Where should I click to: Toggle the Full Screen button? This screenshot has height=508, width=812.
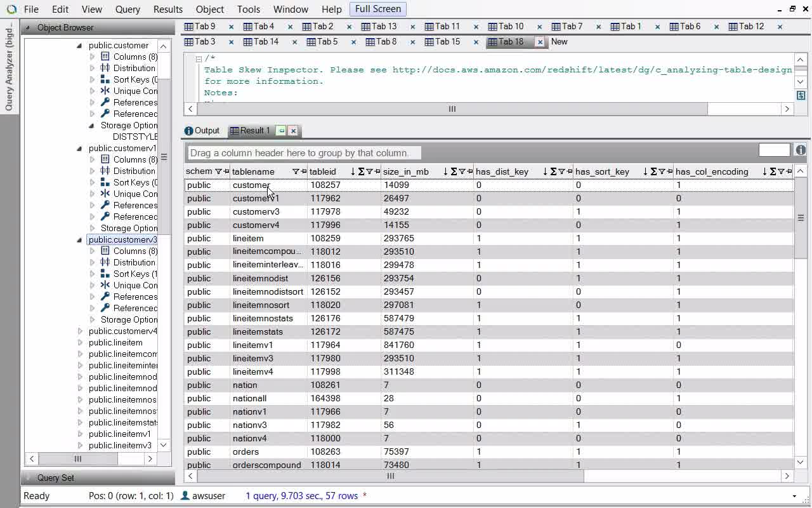(377, 9)
